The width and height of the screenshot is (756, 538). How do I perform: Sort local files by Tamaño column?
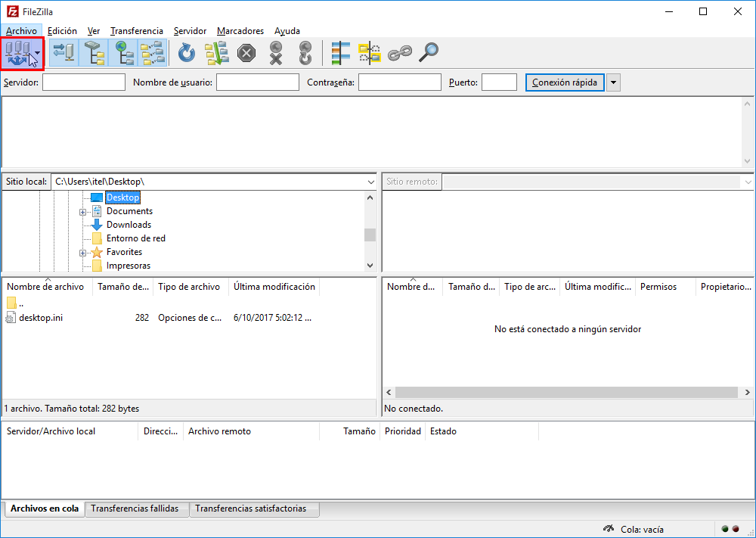pos(123,287)
